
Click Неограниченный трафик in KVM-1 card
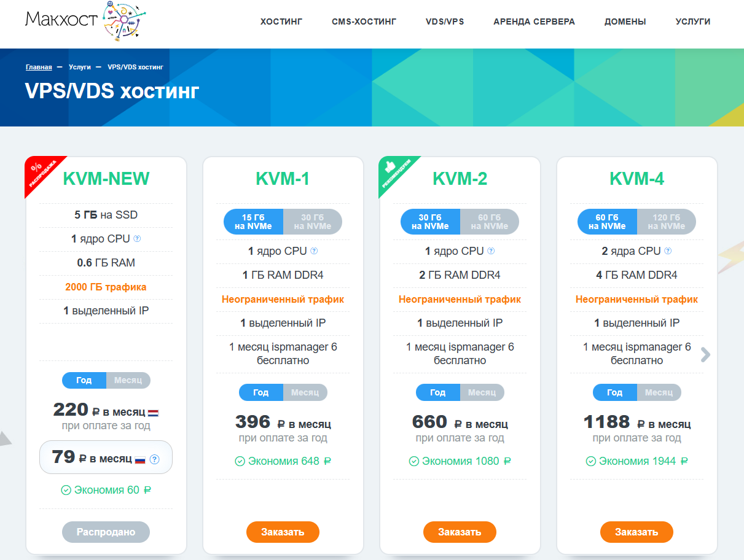click(283, 299)
